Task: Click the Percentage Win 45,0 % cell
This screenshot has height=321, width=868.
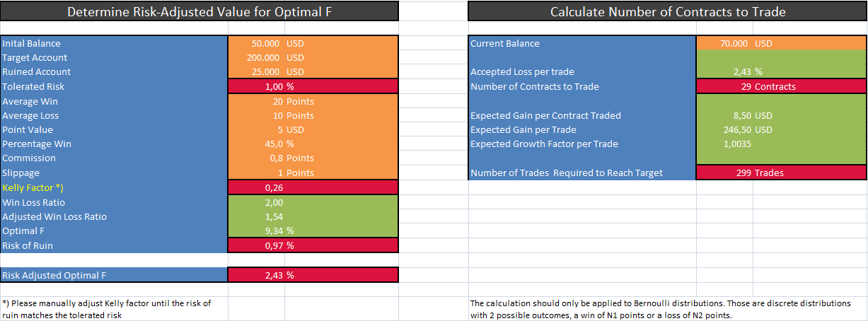Action: (x=313, y=144)
